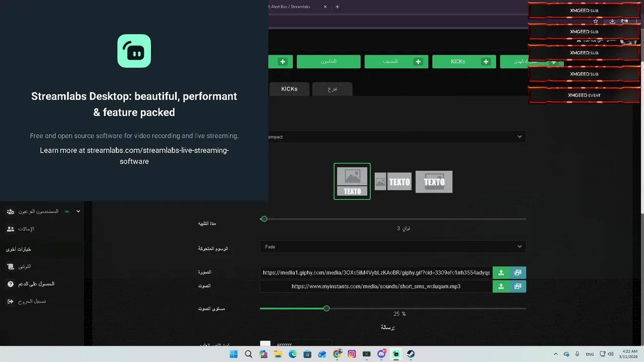
Task: Click the green المتابعون button
Action: [329, 62]
